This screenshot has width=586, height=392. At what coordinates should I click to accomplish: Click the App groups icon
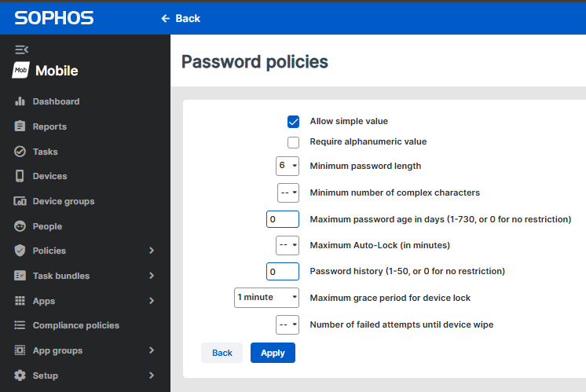pos(20,350)
